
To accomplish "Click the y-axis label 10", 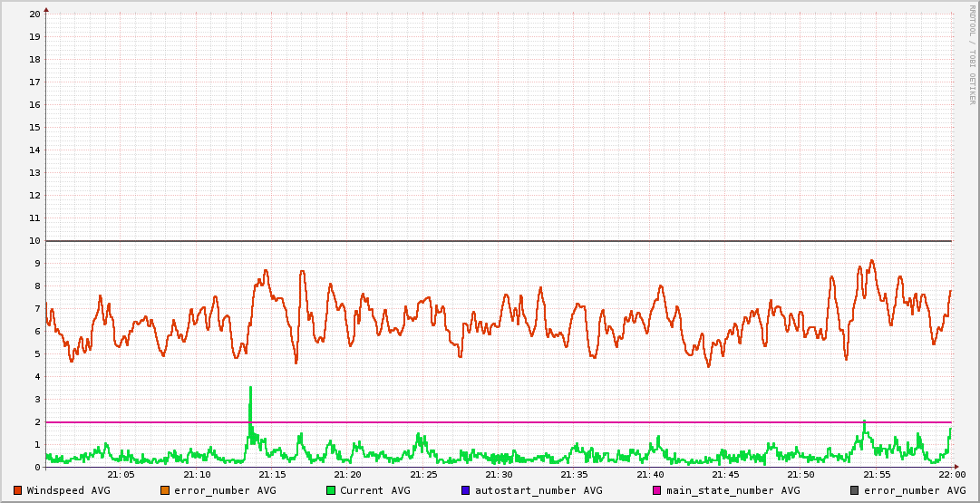I will click(34, 240).
